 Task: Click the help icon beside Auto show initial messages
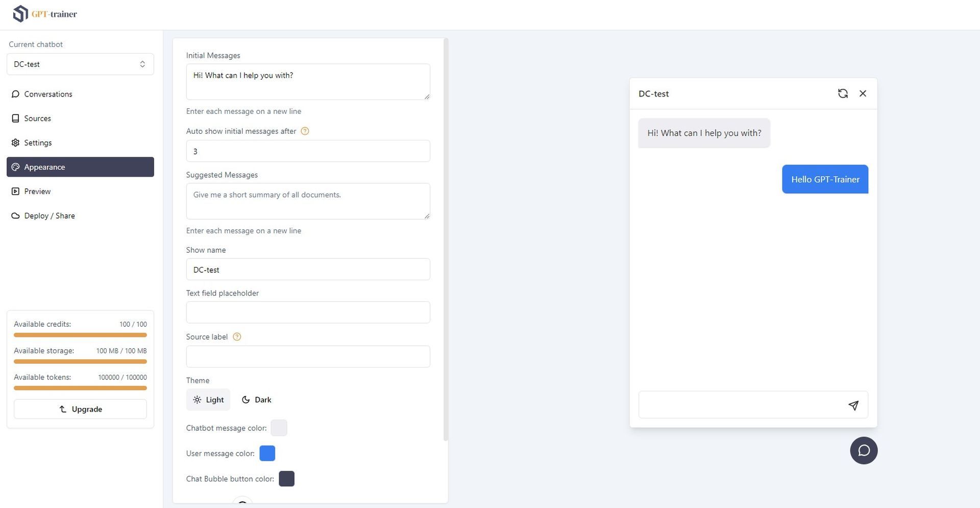click(305, 131)
